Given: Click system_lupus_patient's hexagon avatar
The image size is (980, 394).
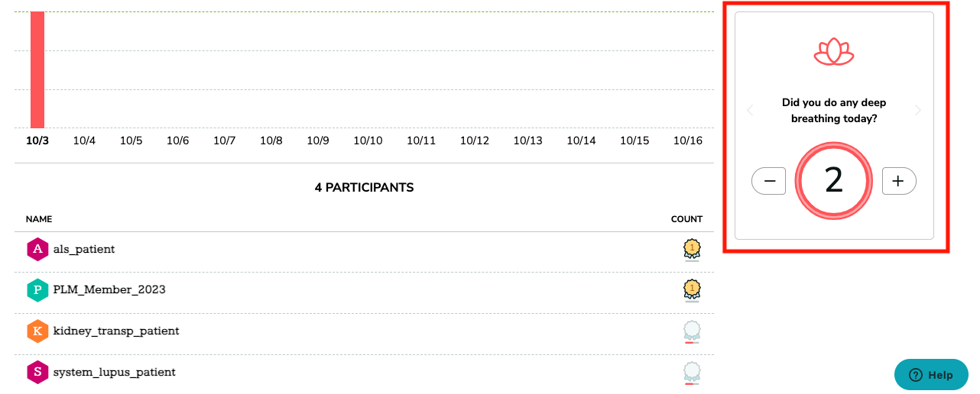Looking at the screenshot, I should coord(37,373).
